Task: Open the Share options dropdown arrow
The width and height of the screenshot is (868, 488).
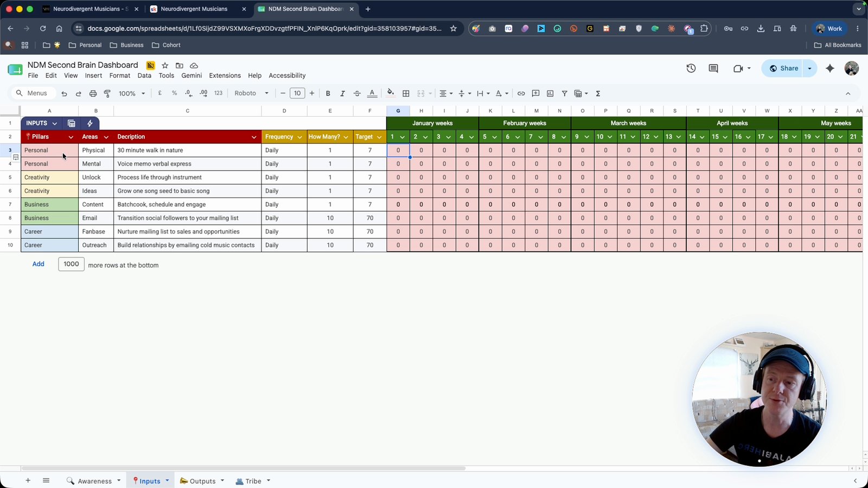Action: point(809,68)
